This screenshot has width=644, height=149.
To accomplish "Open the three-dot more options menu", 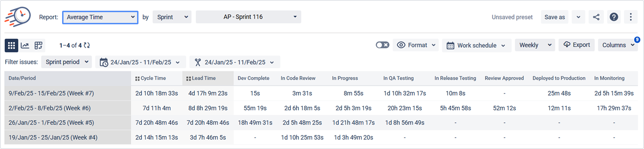I will click(630, 17).
